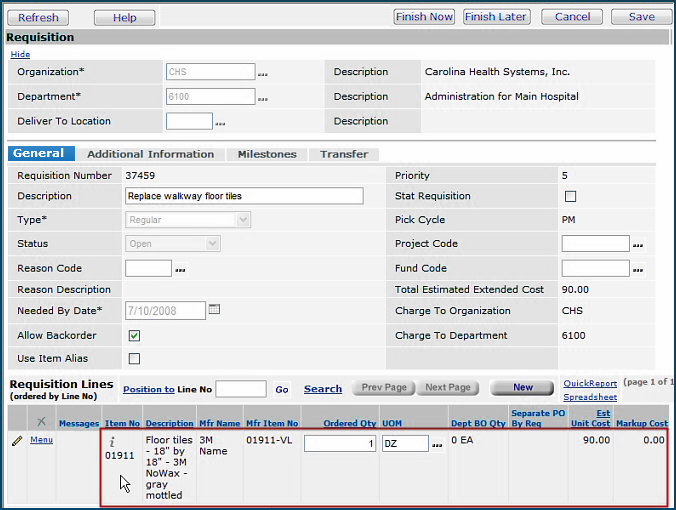
Task: Open the Type dropdown showing Regular
Action: tap(188, 220)
